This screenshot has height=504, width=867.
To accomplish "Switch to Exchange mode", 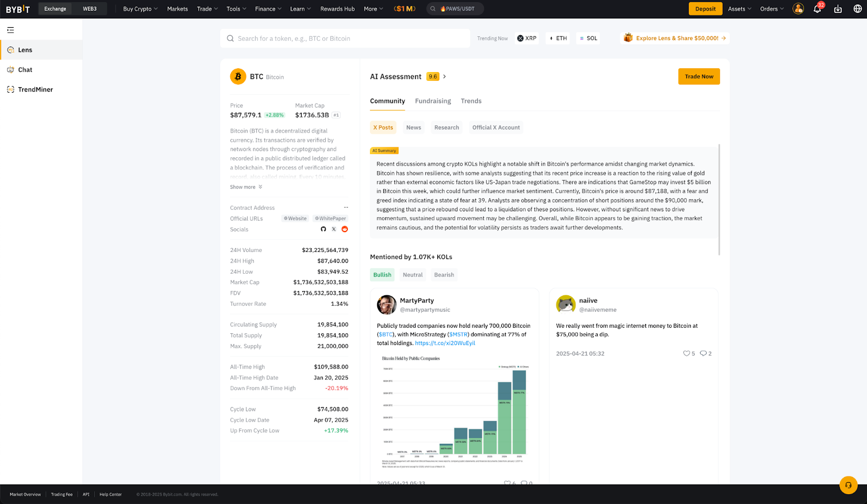I will 55,9.
